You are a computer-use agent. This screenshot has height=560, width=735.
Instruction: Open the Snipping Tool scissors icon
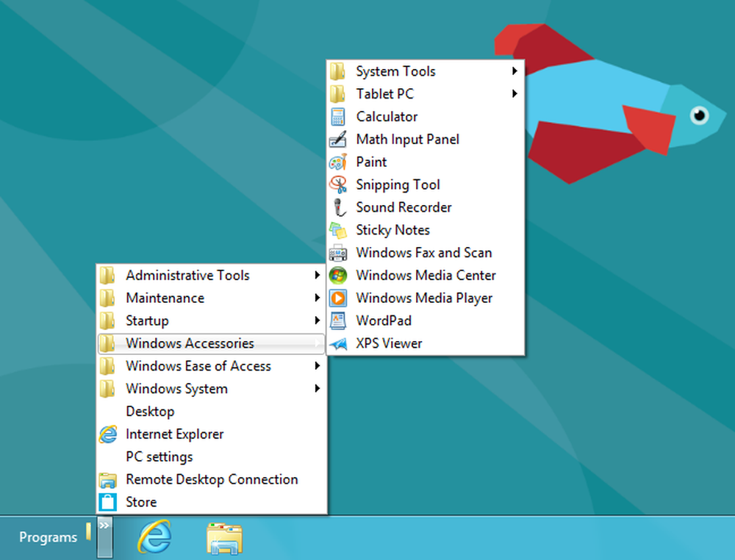pyautogui.click(x=338, y=184)
